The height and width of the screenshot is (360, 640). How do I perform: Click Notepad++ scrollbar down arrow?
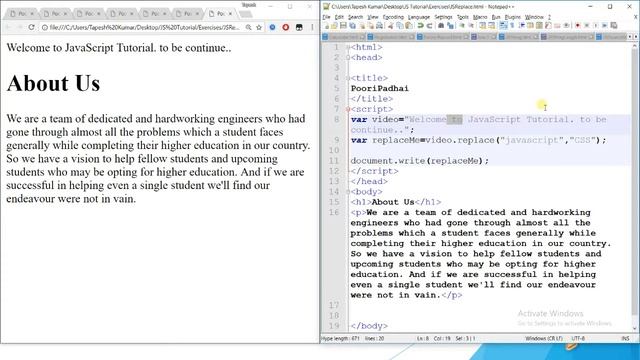635,328
